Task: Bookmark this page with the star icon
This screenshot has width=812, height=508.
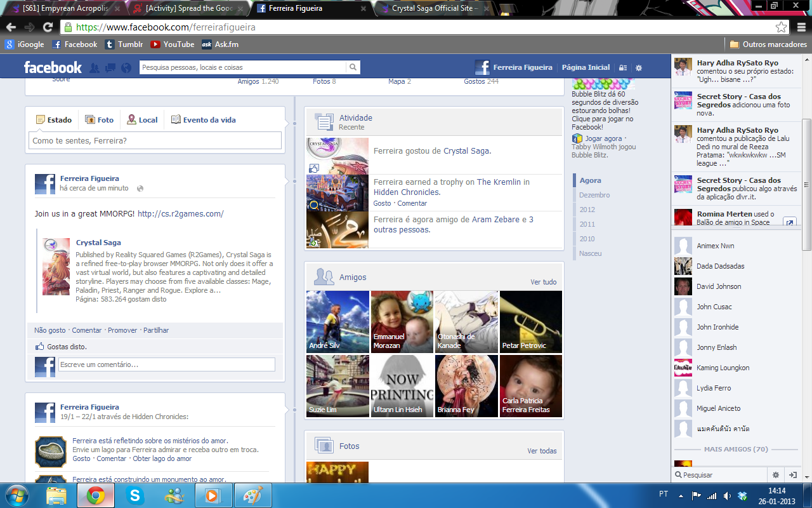Action: 781,27
